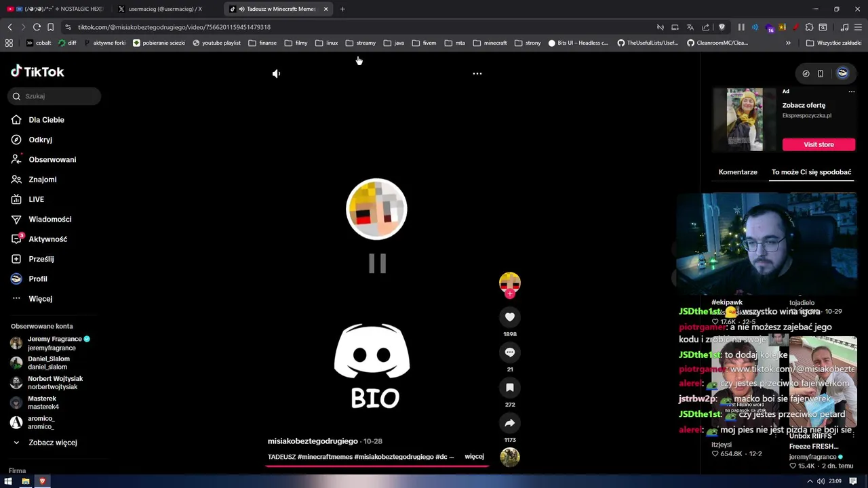
Task: Expand the finanse bookmarks folder
Action: pyautogui.click(x=262, y=43)
